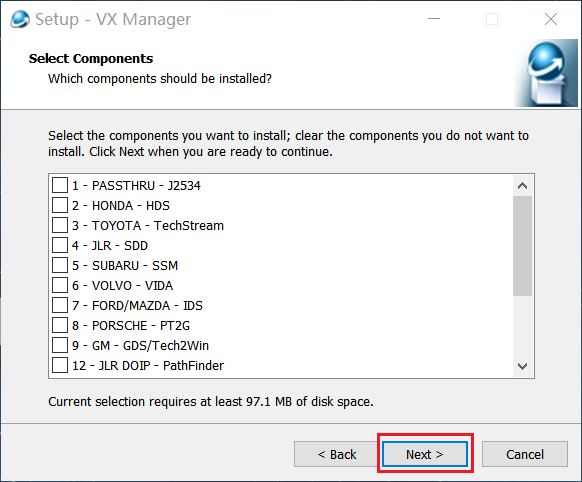Check the 5 - SUBARU - SSM checkbox

(x=60, y=265)
